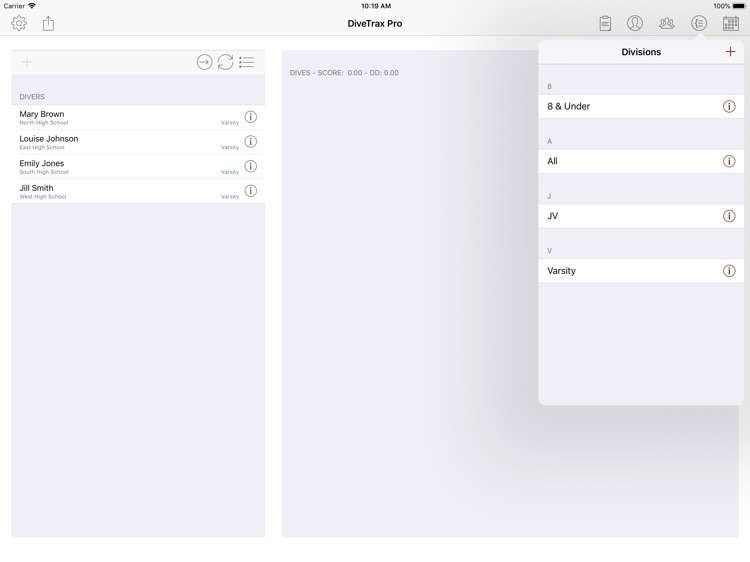Click the DIVES - SCORE summary text
Viewport: 750px width, 562px height.
344,73
